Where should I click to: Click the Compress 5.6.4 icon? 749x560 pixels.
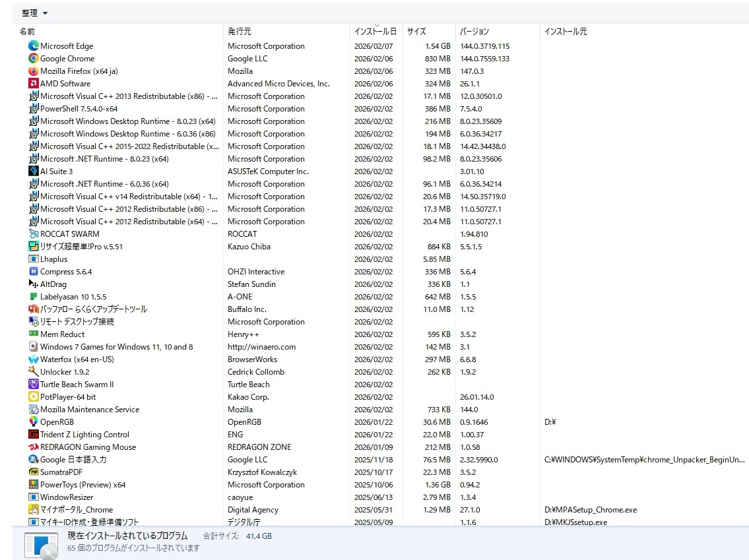point(34,271)
